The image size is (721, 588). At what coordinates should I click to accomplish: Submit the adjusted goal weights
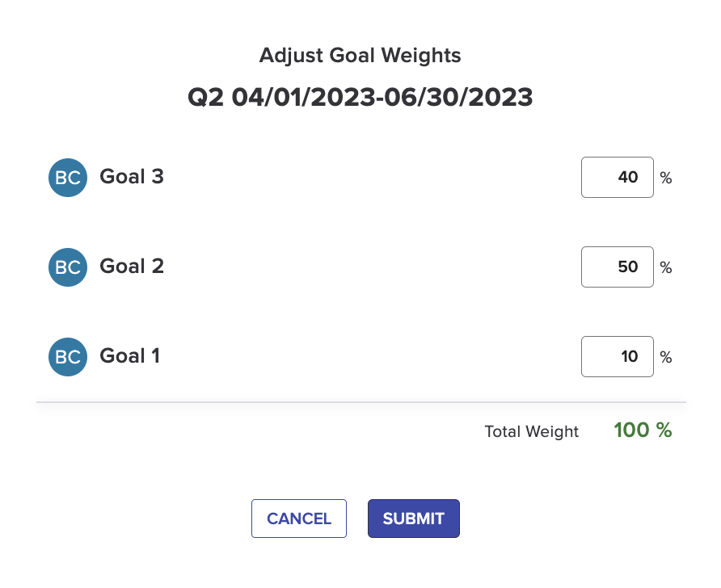[x=413, y=519]
